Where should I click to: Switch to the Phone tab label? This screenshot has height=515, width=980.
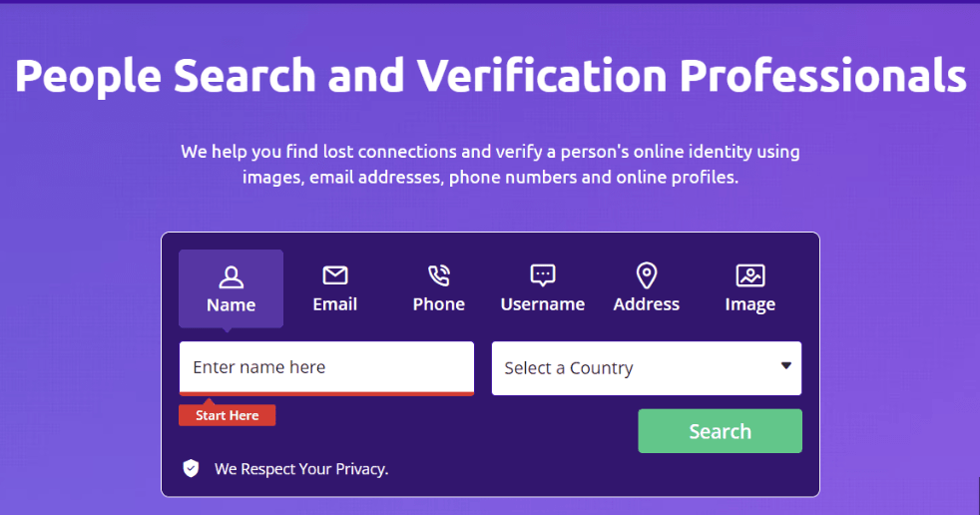(439, 304)
